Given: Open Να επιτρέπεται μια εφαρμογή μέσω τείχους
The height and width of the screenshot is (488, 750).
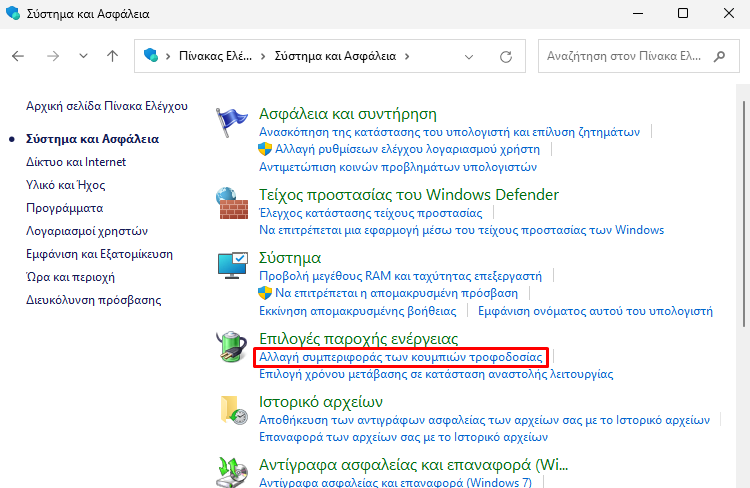Looking at the screenshot, I should [462, 230].
